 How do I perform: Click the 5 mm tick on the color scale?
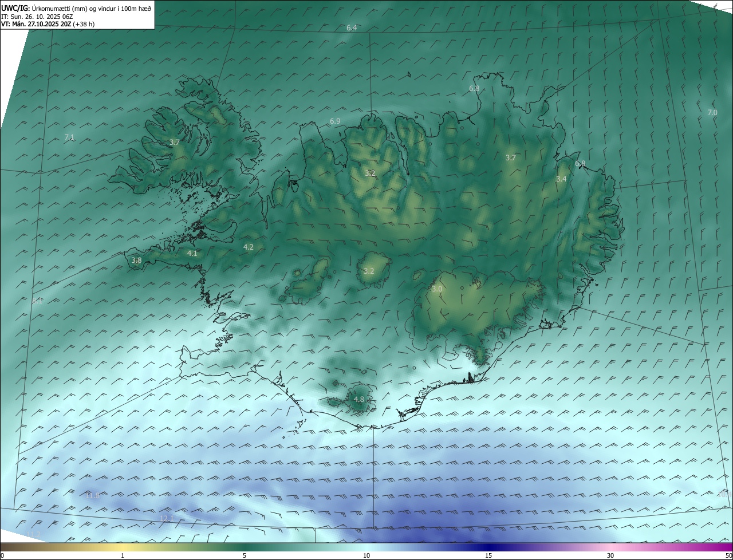(245, 555)
